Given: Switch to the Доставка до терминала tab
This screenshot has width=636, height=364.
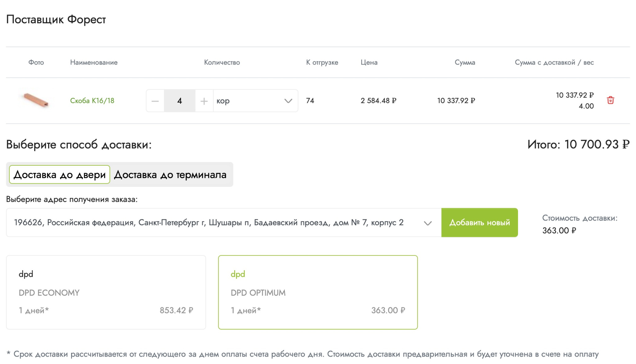Looking at the screenshot, I should click(170, 174).
